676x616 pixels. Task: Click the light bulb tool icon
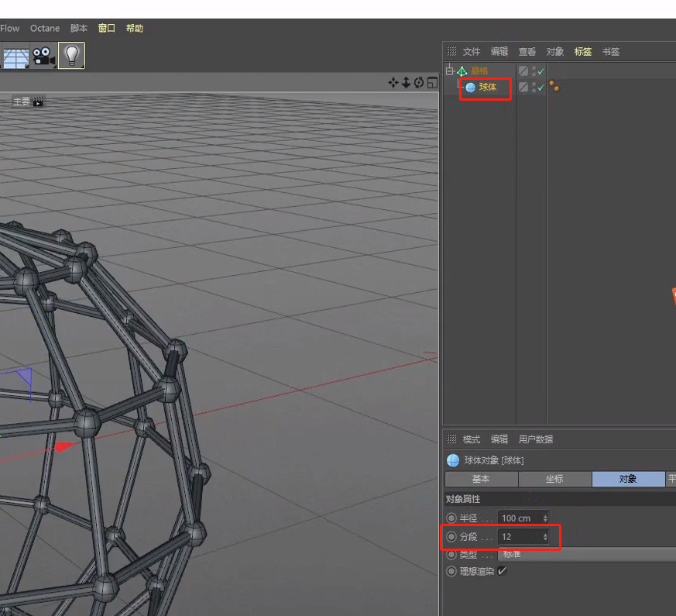coord(71,55)
